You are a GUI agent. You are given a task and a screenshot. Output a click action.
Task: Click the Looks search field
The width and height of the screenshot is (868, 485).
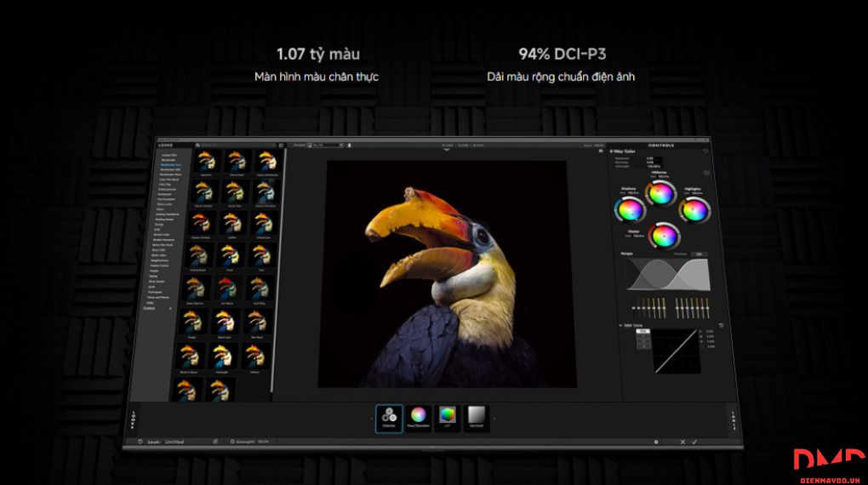[x=235, y=145]
